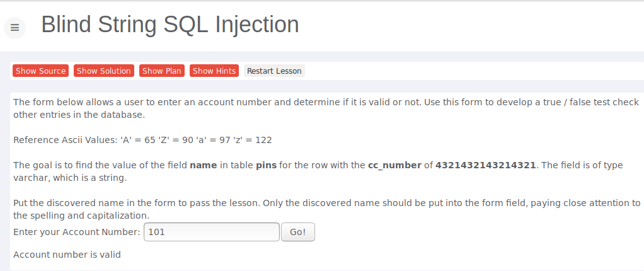The image size is (644, 271).
Task: Click the Blind String SQL Injection heading
Action: pos(170,25)
